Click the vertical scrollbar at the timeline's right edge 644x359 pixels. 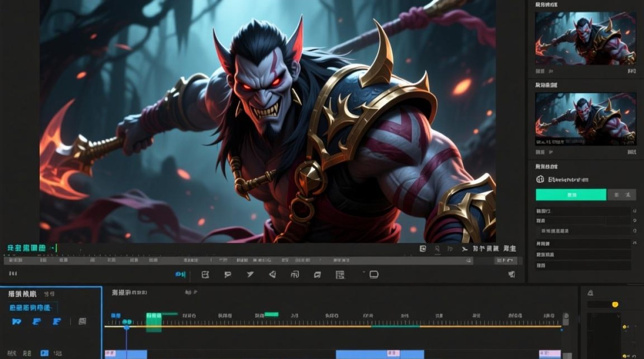click(566, 320)
